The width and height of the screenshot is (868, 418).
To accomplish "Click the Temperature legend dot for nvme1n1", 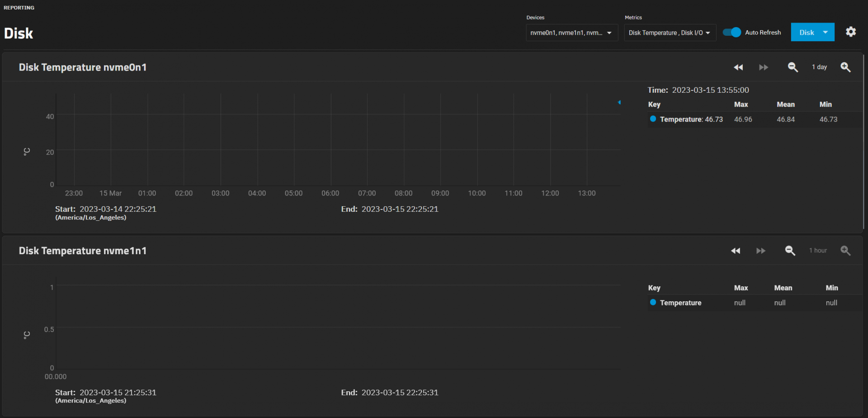I will click(x=653, y=302).
